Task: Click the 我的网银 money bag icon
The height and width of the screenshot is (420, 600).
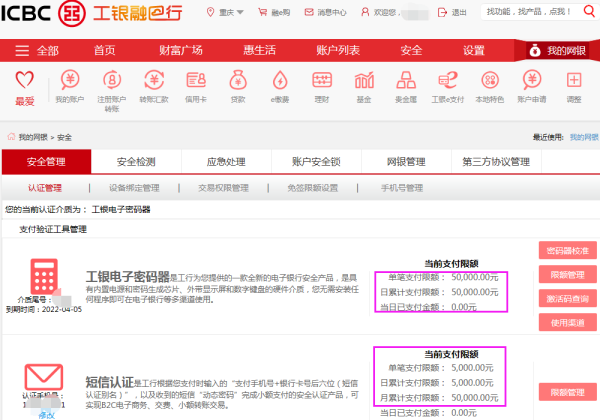Action: tap(535, 50)
